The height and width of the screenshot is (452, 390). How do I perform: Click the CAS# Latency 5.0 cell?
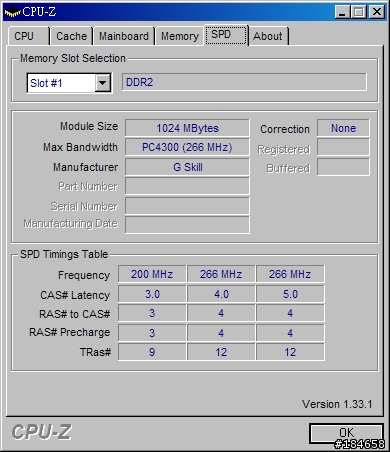(x=290, y=294)
